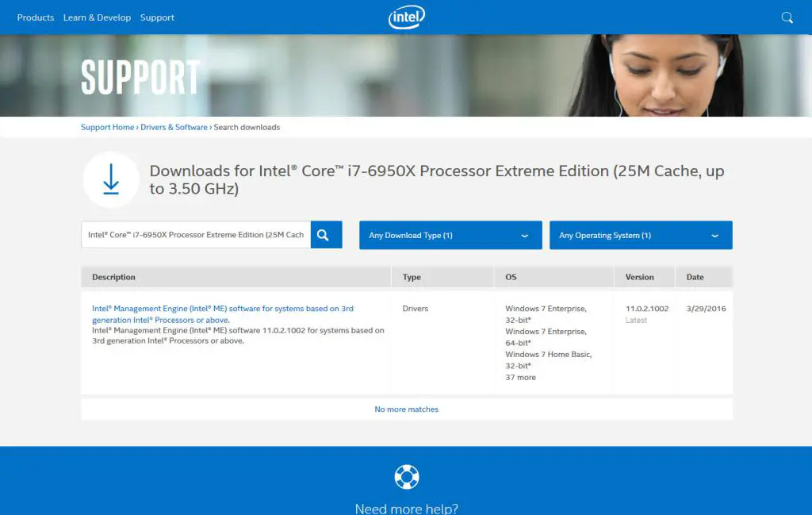Sort by Version column header
This screenshot has width=812, height=515.
pyautogui.click(x=639, y=277)
